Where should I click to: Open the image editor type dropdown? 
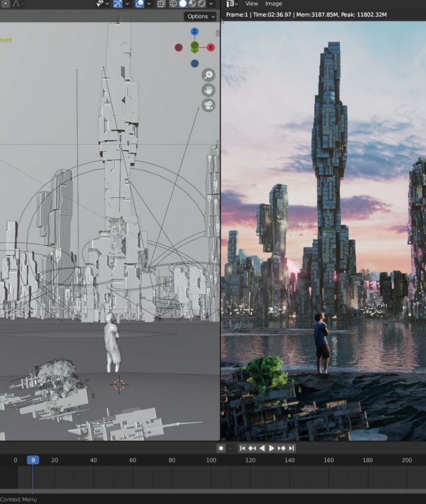click(x=232, y=4)
